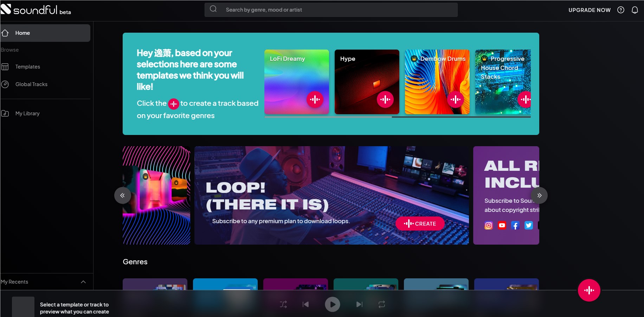The image size is (644, 317).
Task: Click the notification bell icon
Action: click(x=635, y=10)
